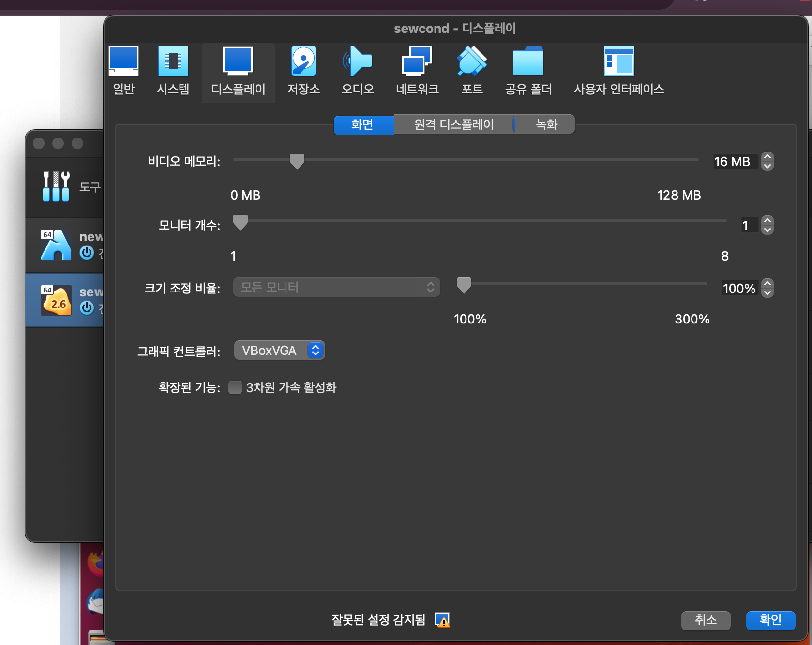Image resolution: width=812 pixels, height=645 pixels.
Task: Switch to the 화면 (Screen) tab
Action: coord(364,124)
